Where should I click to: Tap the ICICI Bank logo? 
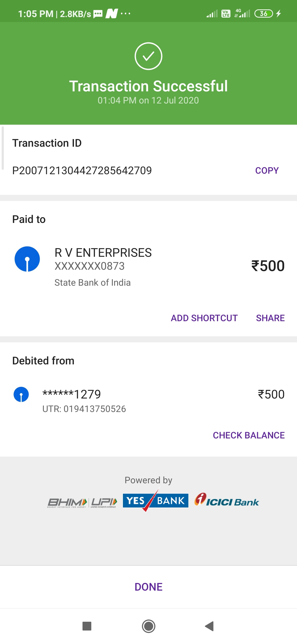(227, 500)
